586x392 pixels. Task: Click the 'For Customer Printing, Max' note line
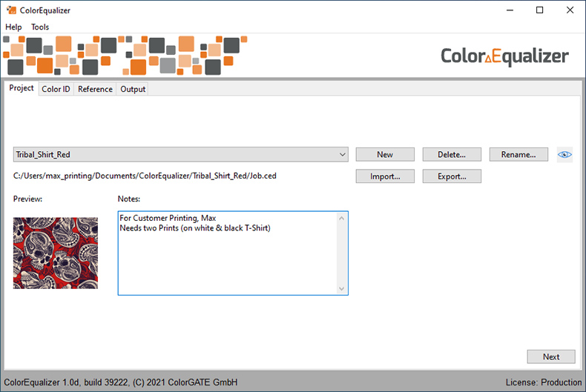click(x=168, y=218)
